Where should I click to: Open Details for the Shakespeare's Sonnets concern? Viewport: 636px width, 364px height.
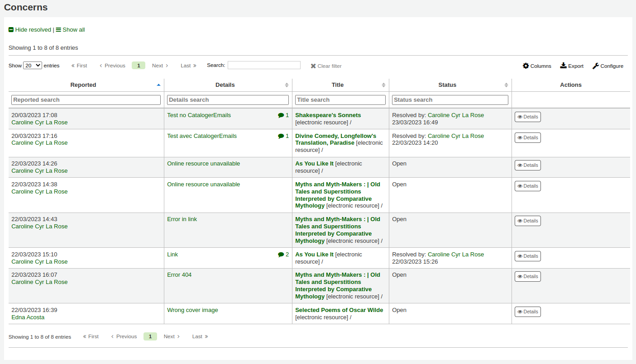(x=528, y=117)
